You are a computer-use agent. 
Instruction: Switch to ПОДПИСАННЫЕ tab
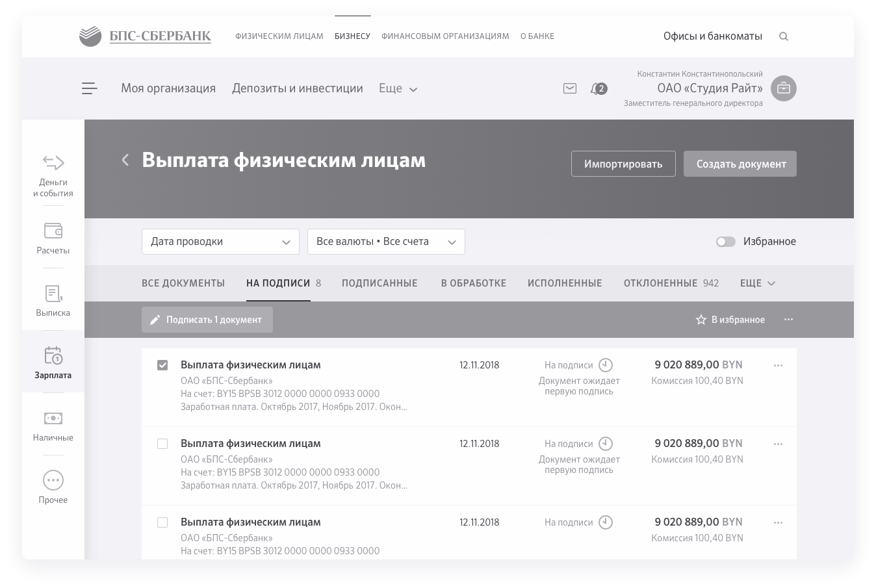click(380, 283)
